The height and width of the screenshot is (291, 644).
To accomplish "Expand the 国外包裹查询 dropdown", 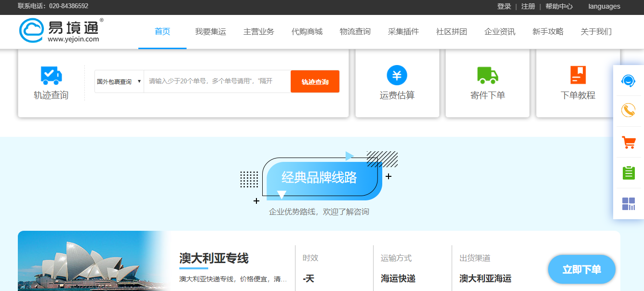I will point(119,81).
